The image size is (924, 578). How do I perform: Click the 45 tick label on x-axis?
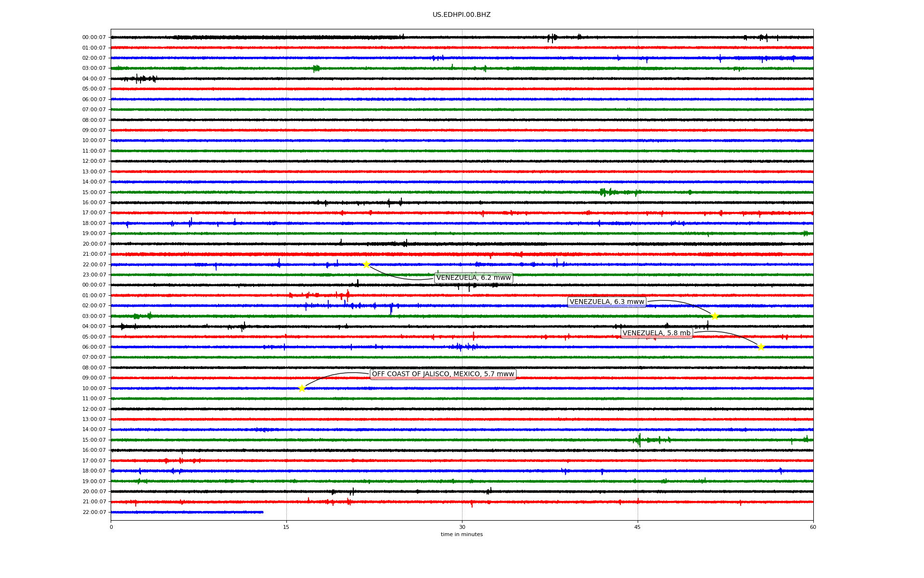[x=638, y=527]
